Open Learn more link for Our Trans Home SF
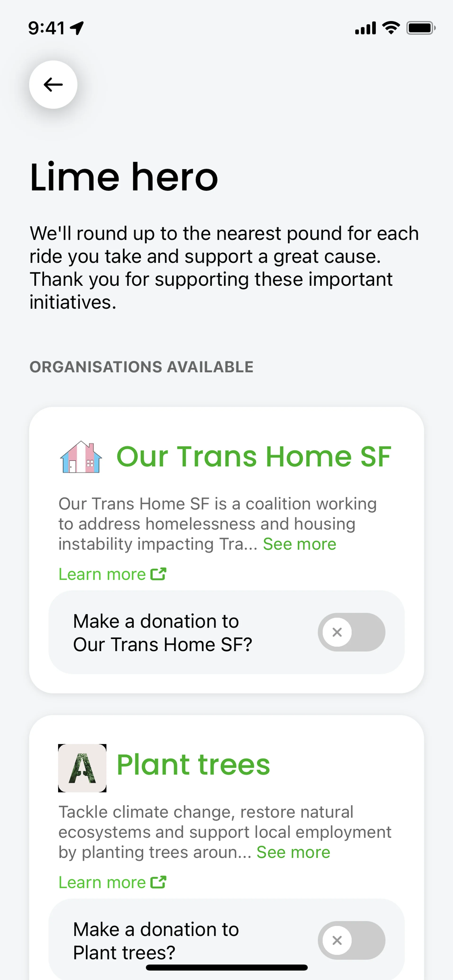Viewport: 453px width, 980px height. (102, 574)
